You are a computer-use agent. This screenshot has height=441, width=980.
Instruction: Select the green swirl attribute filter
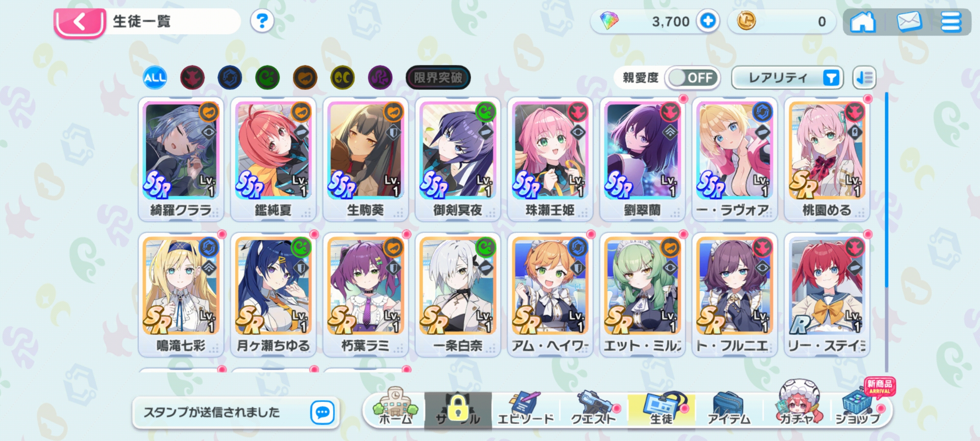tap(267, 78)
